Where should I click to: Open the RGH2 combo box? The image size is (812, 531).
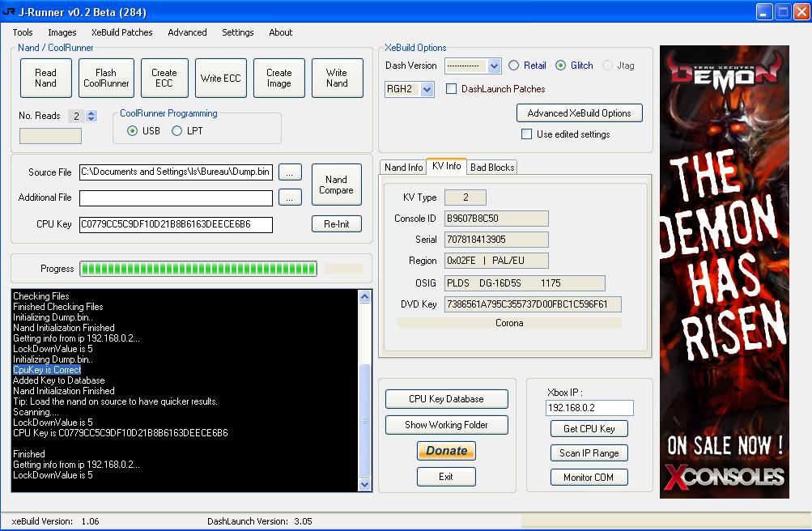[x=427, y=89]
